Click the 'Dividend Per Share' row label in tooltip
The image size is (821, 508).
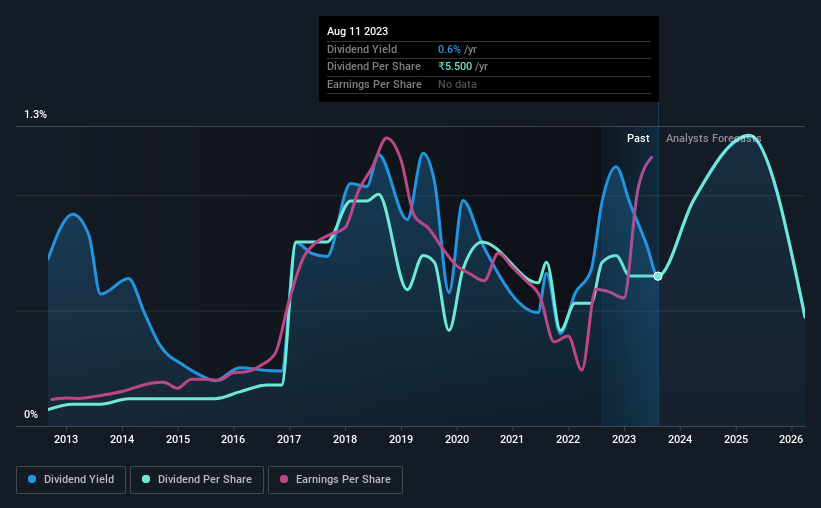pos(374,67)
